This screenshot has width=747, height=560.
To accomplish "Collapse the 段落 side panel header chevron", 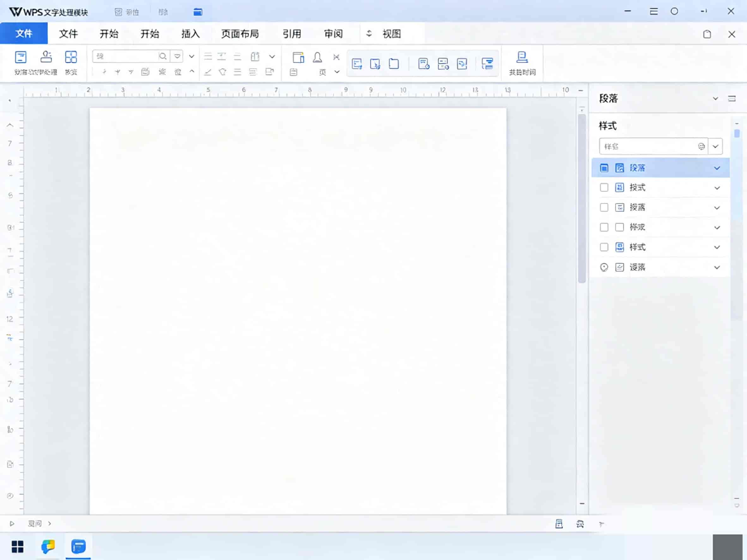I will (715, 99).
